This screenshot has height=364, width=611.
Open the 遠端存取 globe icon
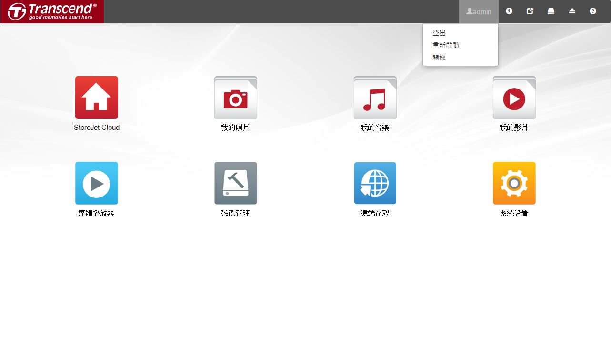tap(375, 183)
